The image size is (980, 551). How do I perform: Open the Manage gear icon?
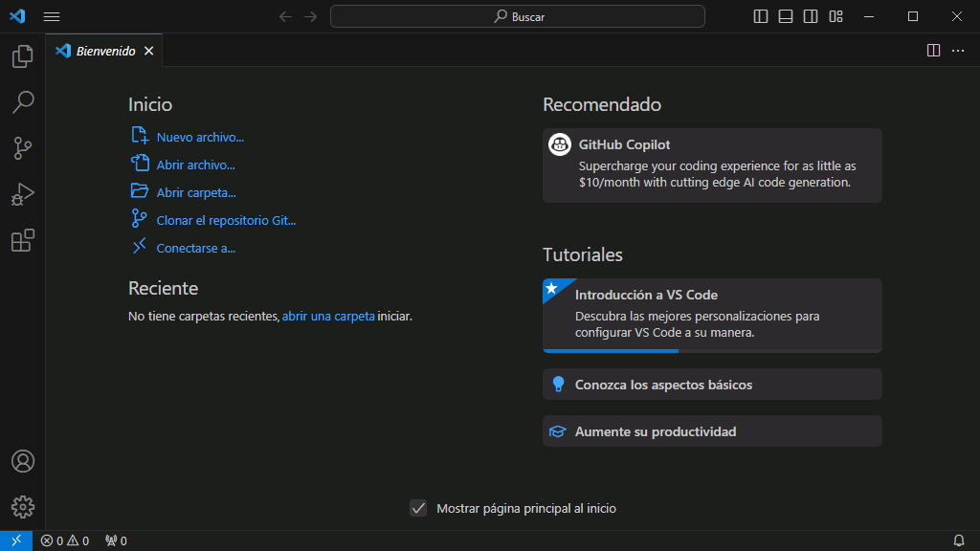point(23,507)
